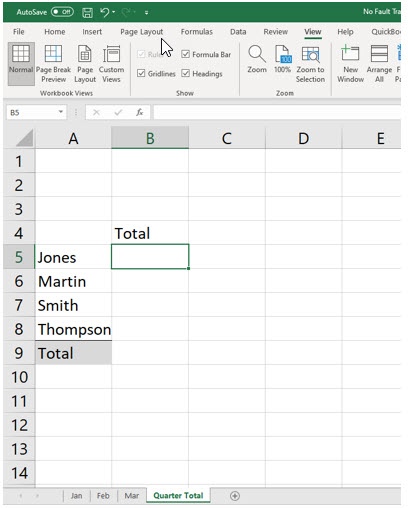Select row 9 header
Image resolution: width=408 pixels, height=508 pixels.
click(x=19, y=353)
